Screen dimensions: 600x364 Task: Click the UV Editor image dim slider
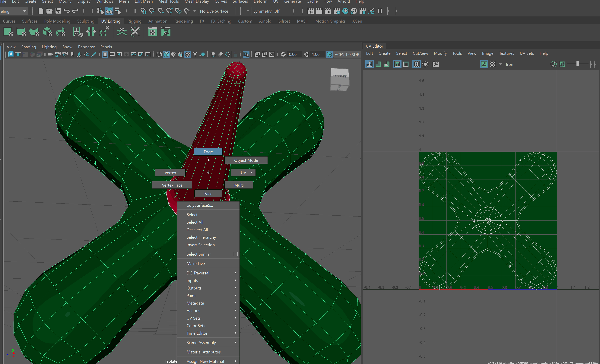pyautogui.click(x=578, y=64)
